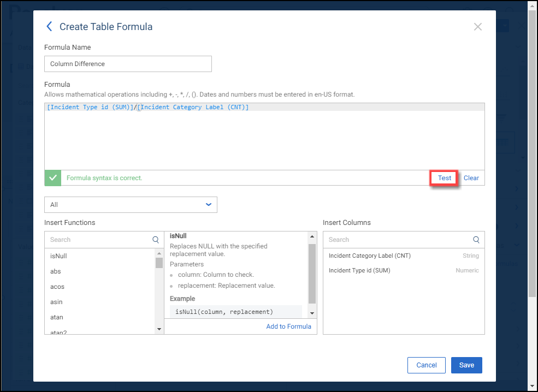
Task: Insert the Incident Category Label (CNT) column
Action: point(370,256)
